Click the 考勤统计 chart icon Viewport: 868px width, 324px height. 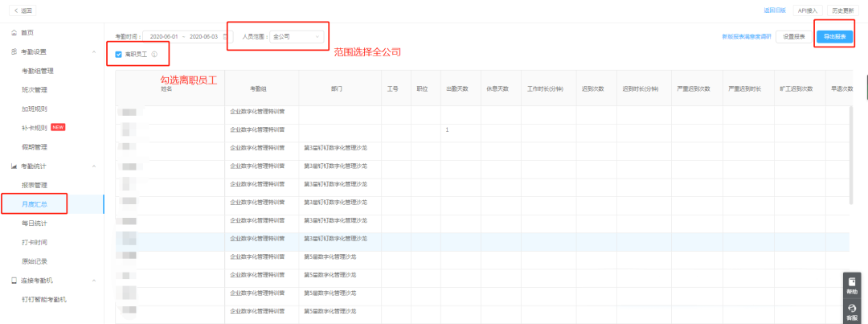pyautogui.click(x=14, y=166)
